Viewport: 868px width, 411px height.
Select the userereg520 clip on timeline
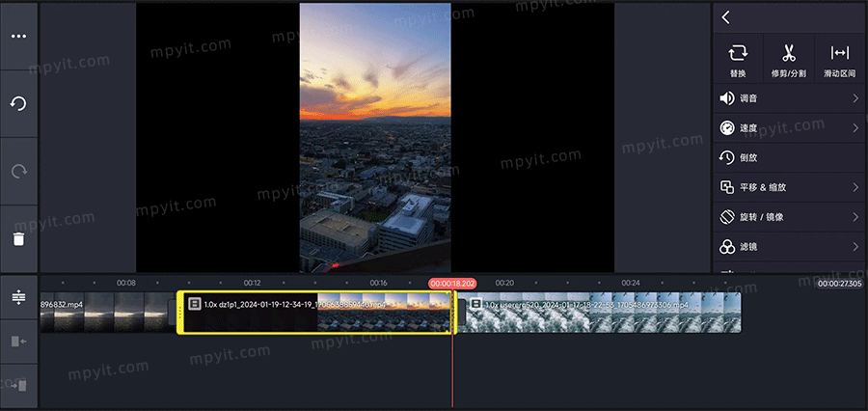coord(602,313)
